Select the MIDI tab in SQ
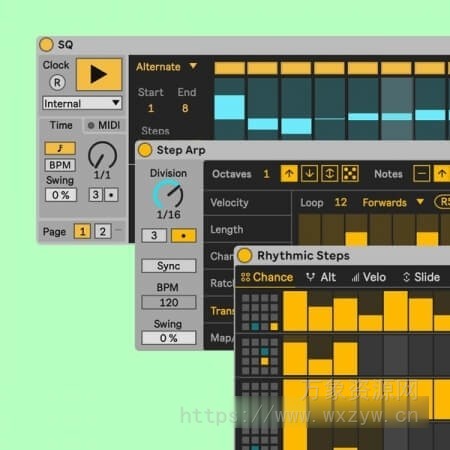 tap(104, 125)
